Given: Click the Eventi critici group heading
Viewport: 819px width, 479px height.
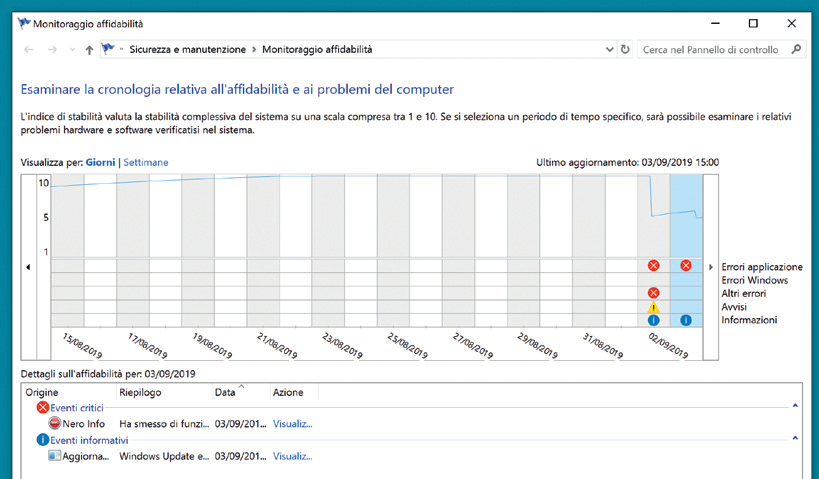Looking at the screenshot, I should (x=77, y=408).
